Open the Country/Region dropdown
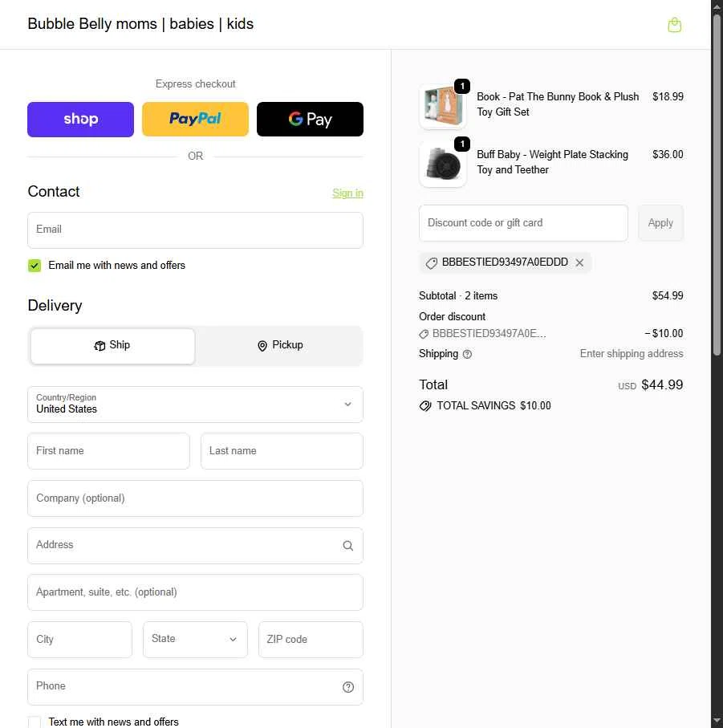The image size is (723, 728). [195, 405]
